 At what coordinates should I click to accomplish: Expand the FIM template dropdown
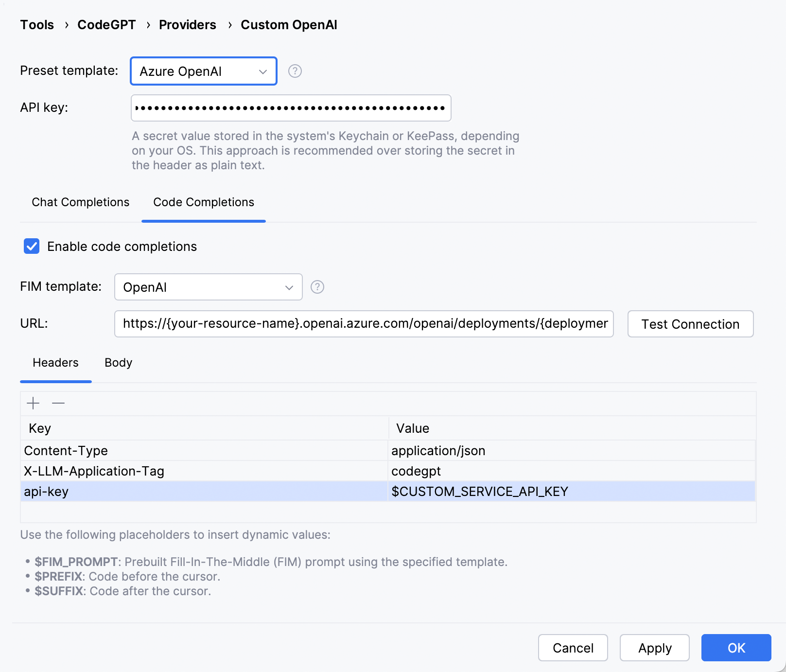coord(208,287)
